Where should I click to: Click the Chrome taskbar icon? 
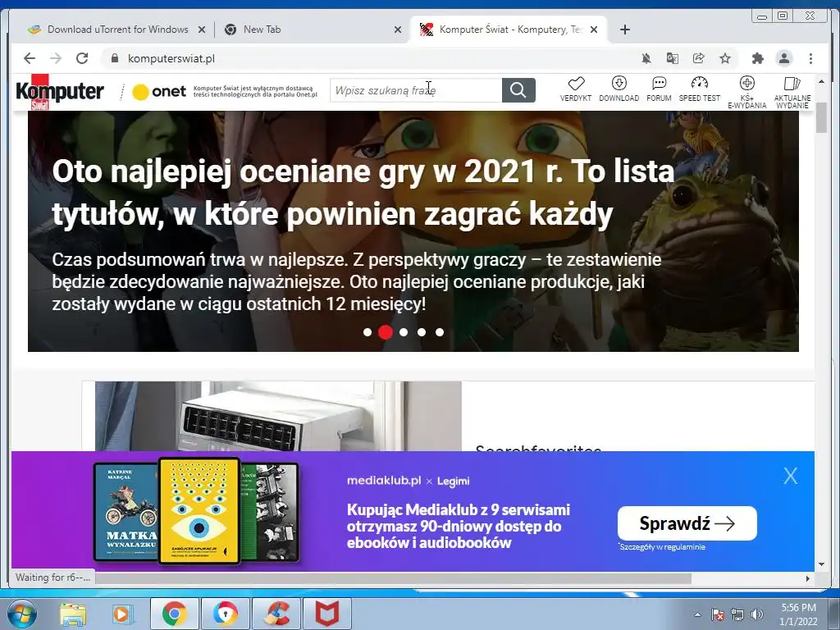(175, 614)
